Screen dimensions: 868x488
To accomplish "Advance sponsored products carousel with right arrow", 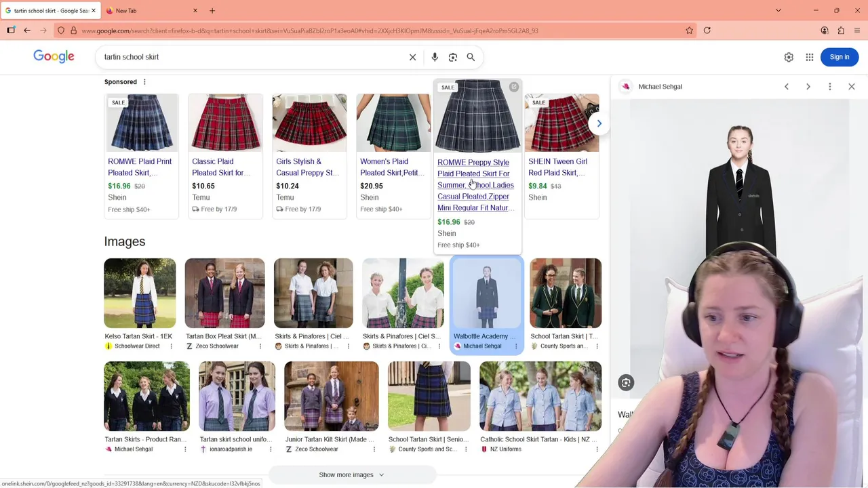I will click(x=599, y=123).
